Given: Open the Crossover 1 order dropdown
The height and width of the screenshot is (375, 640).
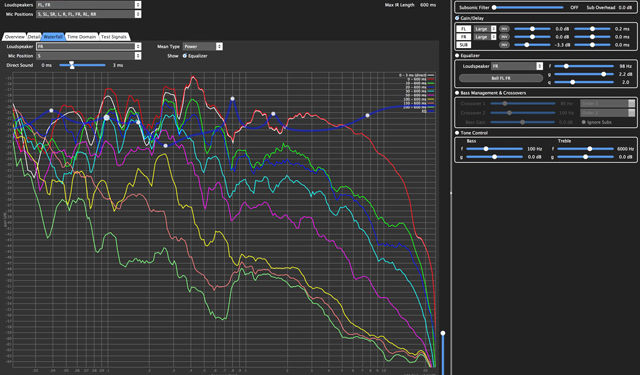Looking at the screenshot, I should 607,104.
